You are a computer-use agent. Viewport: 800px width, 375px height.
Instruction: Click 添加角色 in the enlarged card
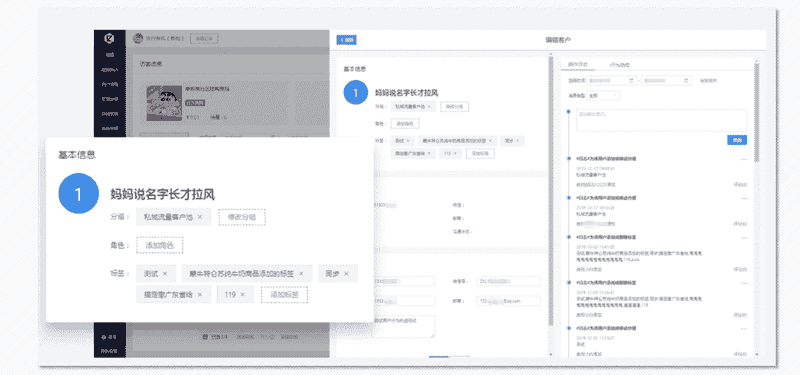coord(159,245)
